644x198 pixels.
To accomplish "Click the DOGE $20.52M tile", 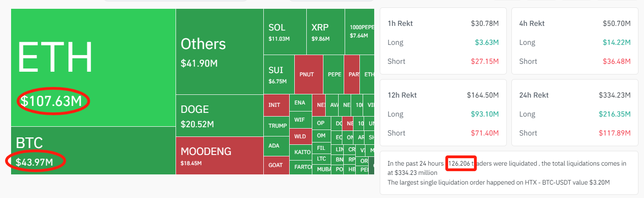I will (219, 116).
